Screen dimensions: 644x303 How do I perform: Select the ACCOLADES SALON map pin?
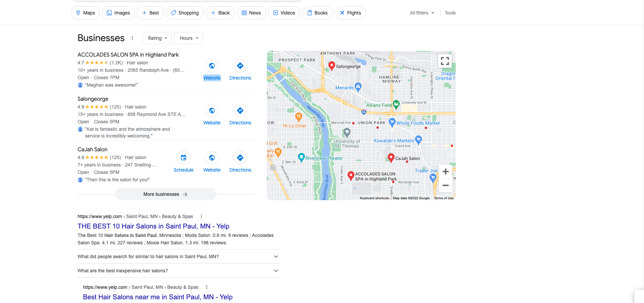(x=351, y=176)
